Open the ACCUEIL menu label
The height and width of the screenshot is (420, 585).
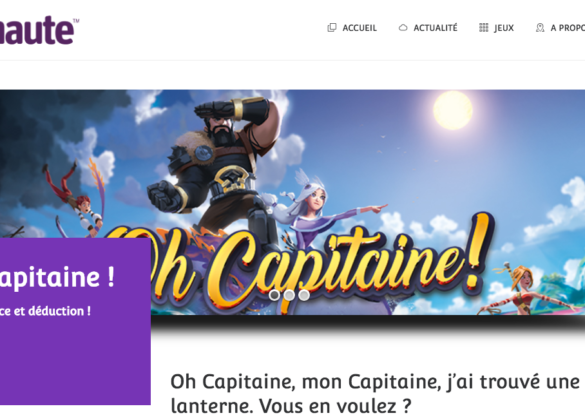click(x=360, y=28)
